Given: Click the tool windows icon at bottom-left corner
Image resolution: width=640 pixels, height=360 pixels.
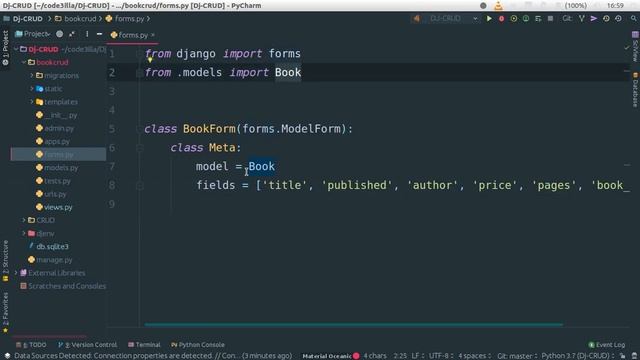Looking at the screenshot, I should pyautogui.click(x=7, y=356).
